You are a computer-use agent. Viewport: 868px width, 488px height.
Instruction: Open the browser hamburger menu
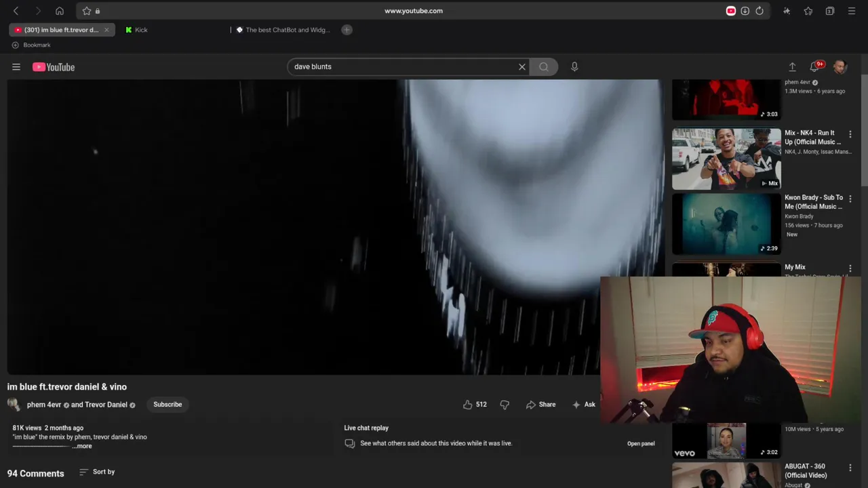(852, 11)
